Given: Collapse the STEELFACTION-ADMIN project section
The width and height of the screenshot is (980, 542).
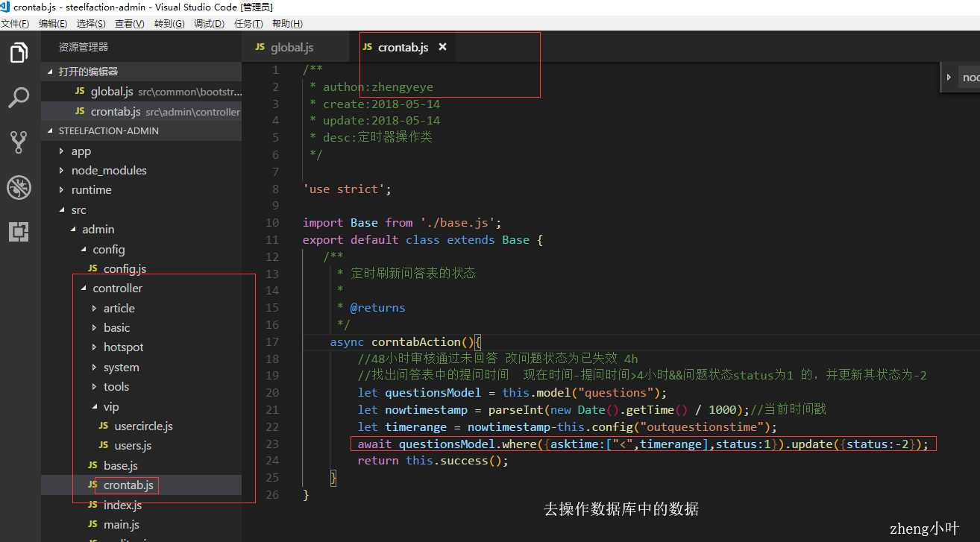Looking at the screenshot, I should pos(142,130).
